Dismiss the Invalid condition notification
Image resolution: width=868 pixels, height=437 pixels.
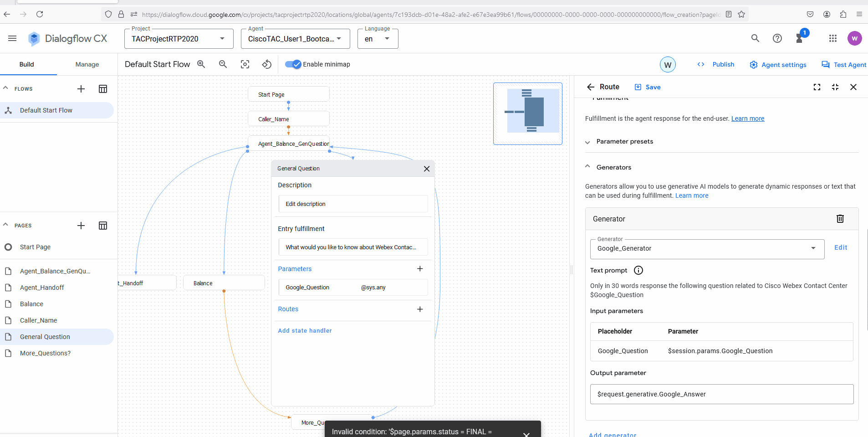(x=526, y=434)
